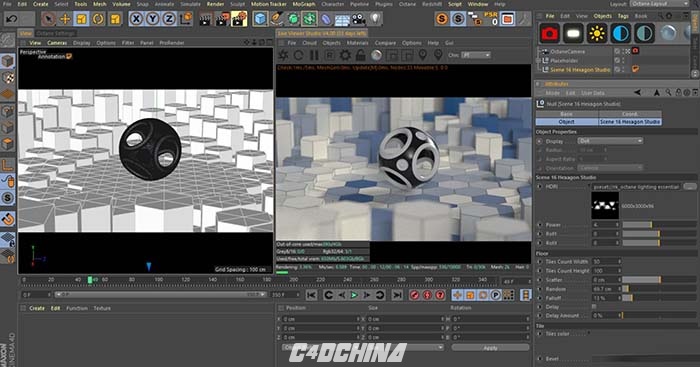Play the animation forward
Screen dimensions: 700x367
354,295
